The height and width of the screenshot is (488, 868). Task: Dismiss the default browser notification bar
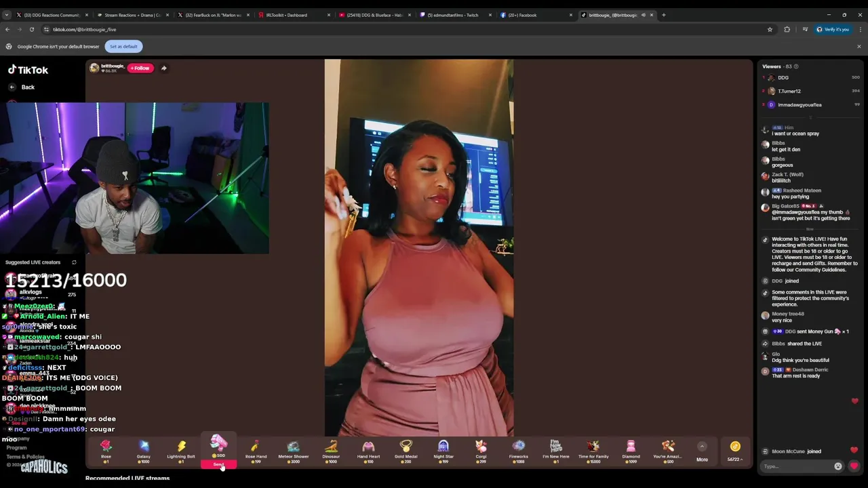[859, 46]
